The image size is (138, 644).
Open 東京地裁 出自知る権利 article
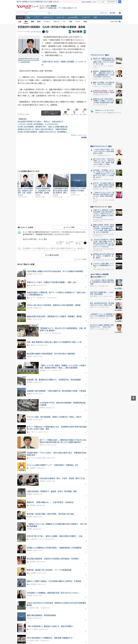50,514
